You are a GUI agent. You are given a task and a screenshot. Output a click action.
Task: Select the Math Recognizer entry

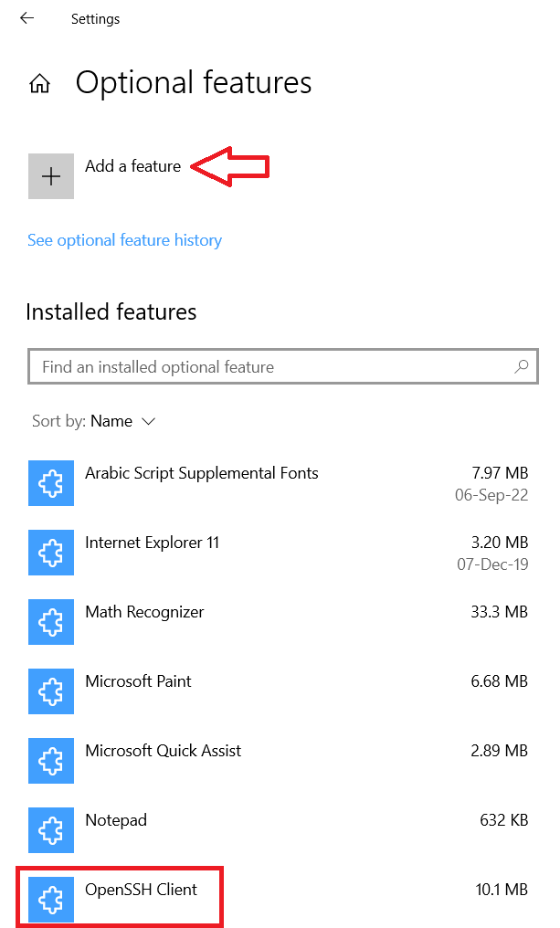tap(144, 612)
